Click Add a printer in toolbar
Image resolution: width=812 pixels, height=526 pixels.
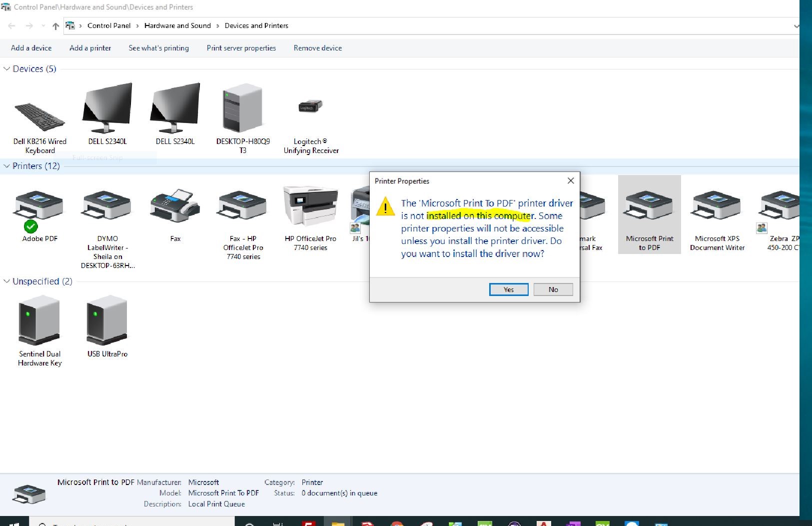tap(90, 48)
